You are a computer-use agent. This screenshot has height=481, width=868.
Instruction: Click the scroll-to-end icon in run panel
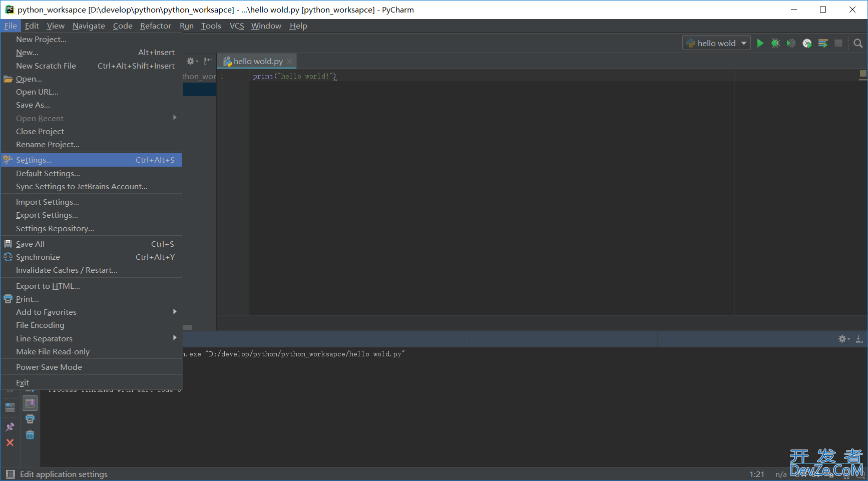point(30,403)
